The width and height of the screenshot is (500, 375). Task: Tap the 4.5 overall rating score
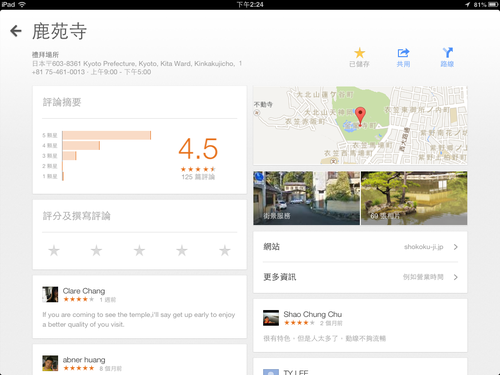point(198,149)
